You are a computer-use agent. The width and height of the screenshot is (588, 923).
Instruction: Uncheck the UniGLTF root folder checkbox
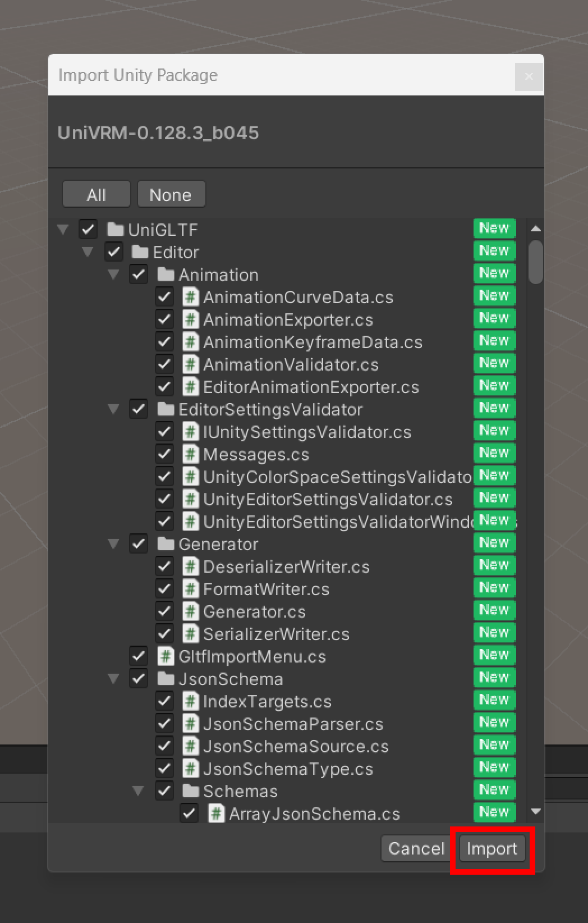tap(88, 229)
